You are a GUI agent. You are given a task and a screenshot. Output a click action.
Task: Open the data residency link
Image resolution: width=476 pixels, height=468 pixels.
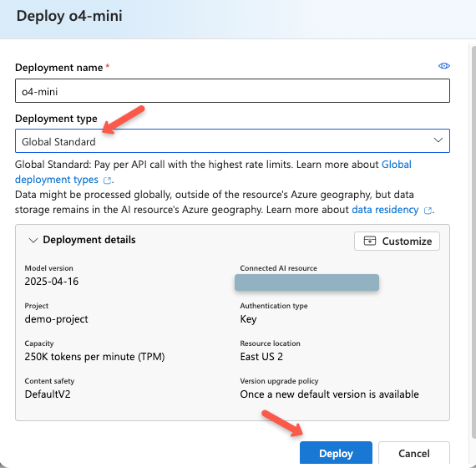point(385,210)
